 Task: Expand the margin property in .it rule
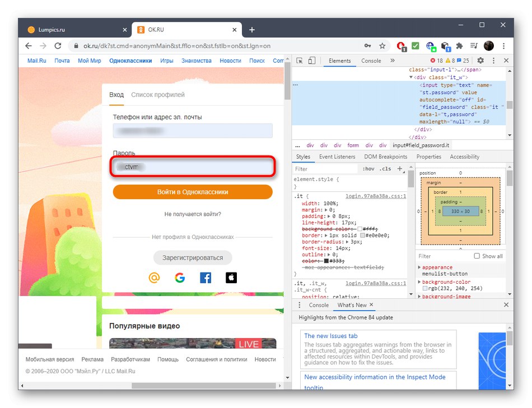326,210
